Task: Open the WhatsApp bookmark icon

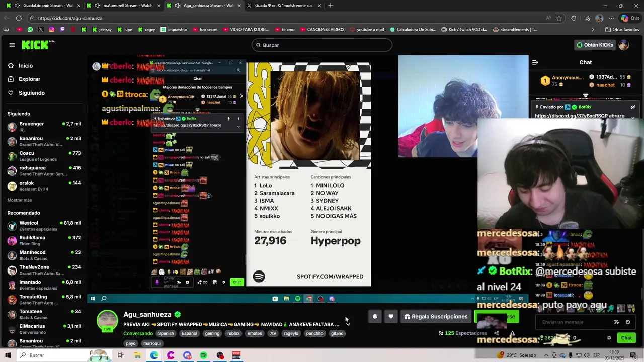Action: (30, 30)
